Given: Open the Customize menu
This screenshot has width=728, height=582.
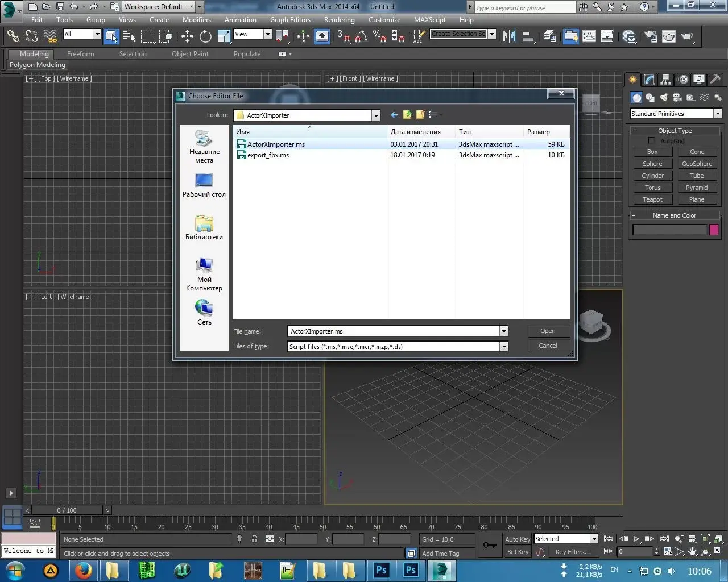Looking at the screenshot, I should (384, 20).
